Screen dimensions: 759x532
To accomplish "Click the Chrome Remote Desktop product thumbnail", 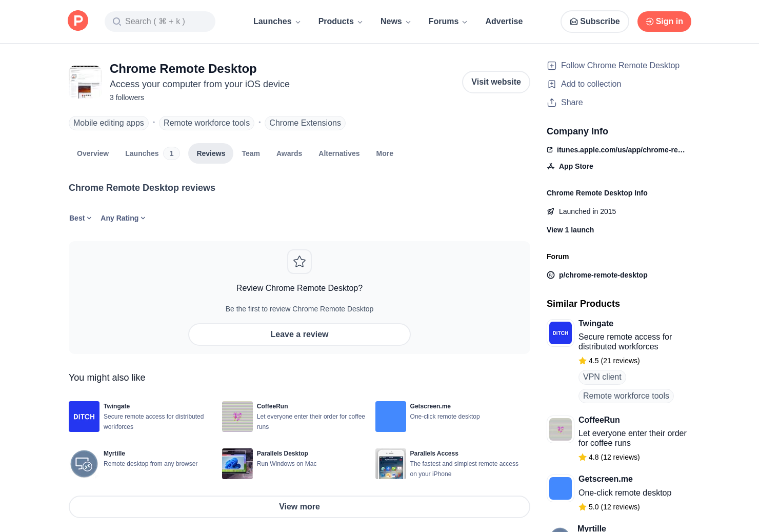I will click(85, 82).
